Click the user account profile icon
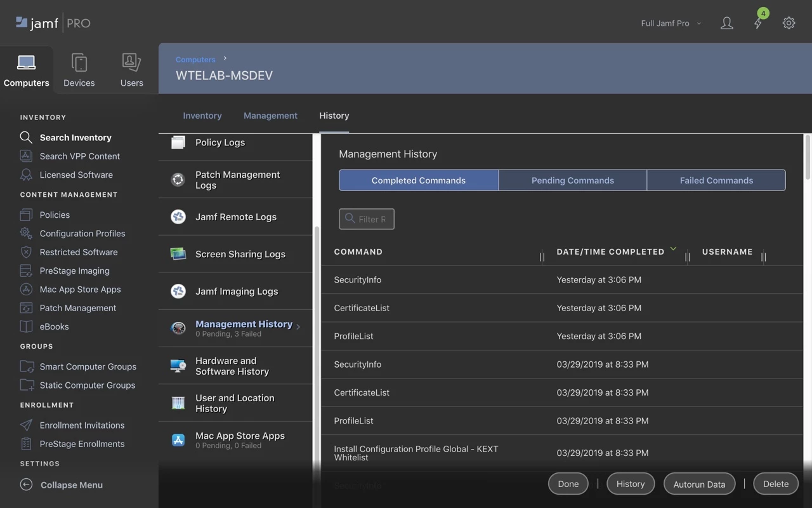This screenshot has width=812, height=508. click(x=727, y=23)
